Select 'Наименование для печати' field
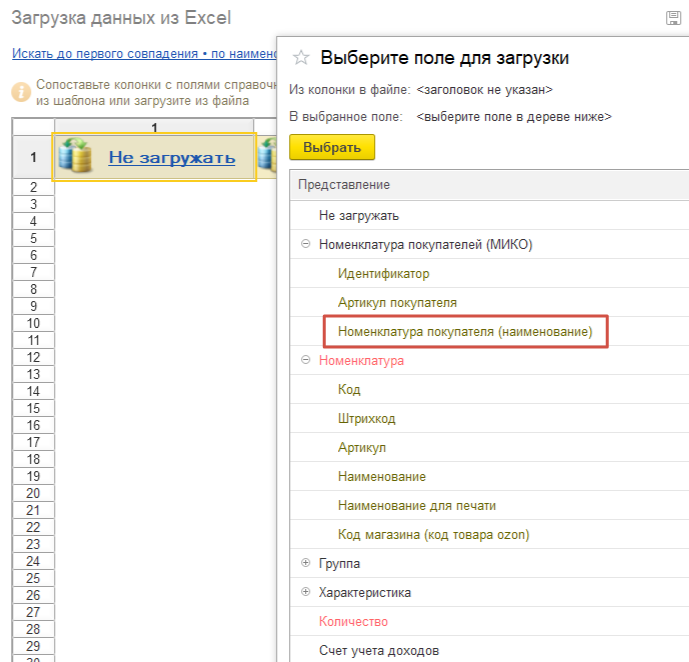 pyautogui.click(x=417, y=505)
